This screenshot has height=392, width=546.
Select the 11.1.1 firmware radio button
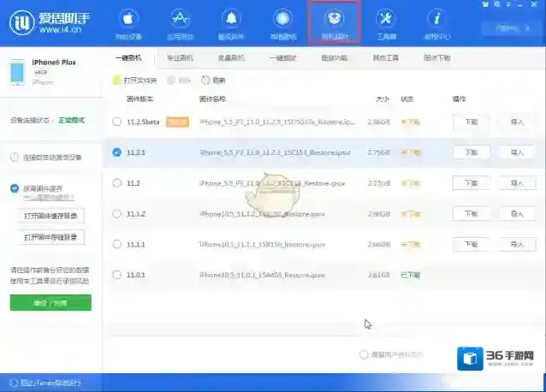pos(117,244)
